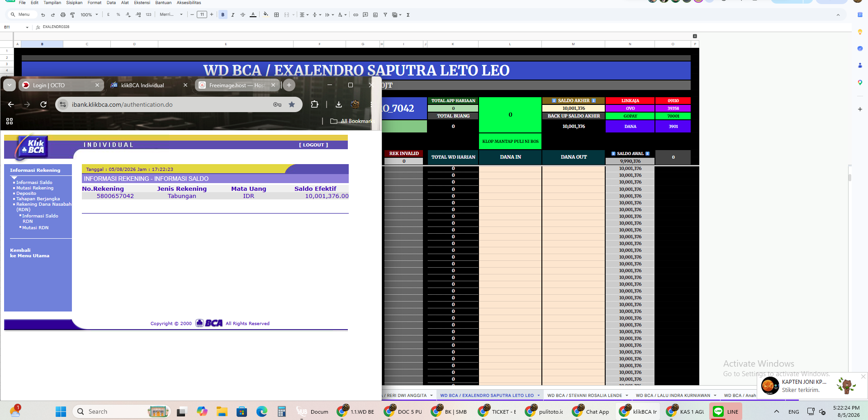
Task: Insert a link with the link icon
Action: [356, 15]
